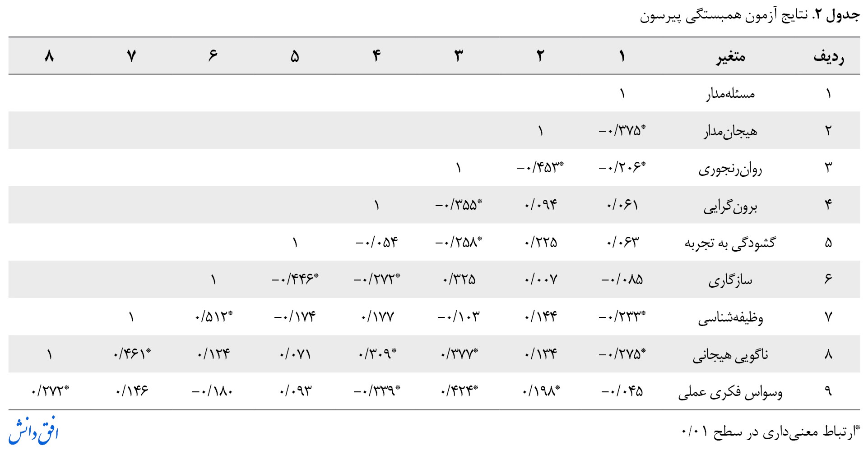868x450 pixels.
Task: Select variable name هیجان‌مدار
Action: [730, 131]
